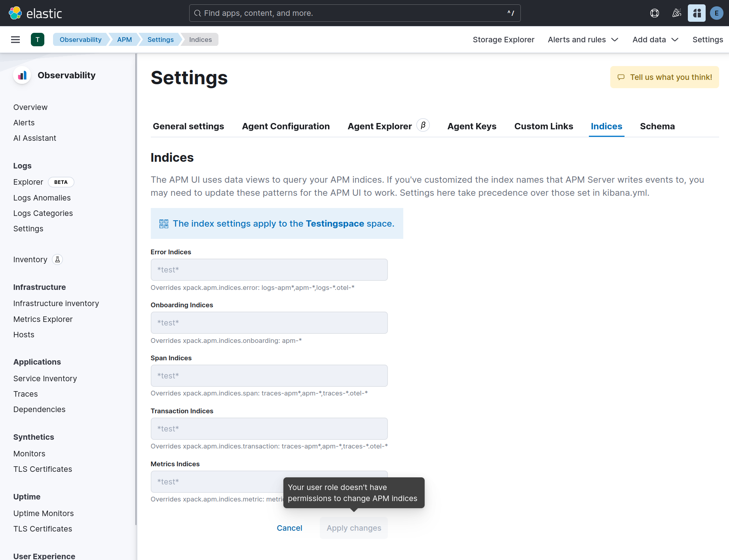Open Infrastructure inventory in the sidebar

tap(56, 303)
